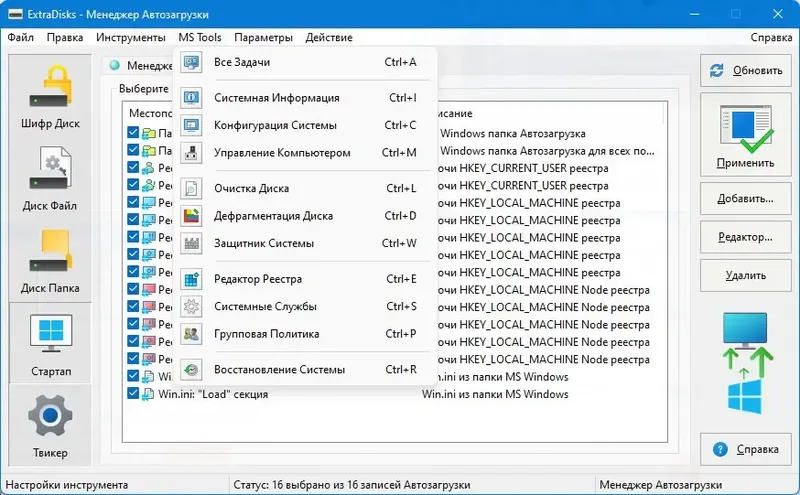
Task: Toggle the first startup entry checkbox
Action: pos(134,133)
